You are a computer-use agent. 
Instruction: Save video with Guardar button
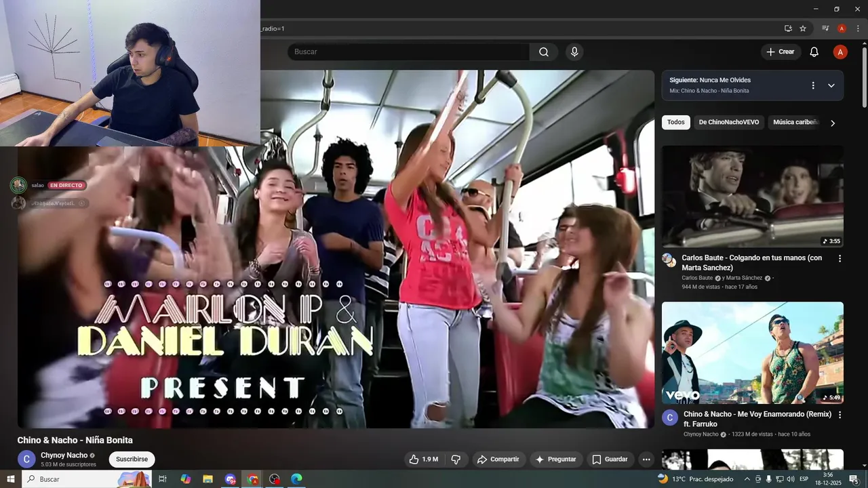click(610, 460)
